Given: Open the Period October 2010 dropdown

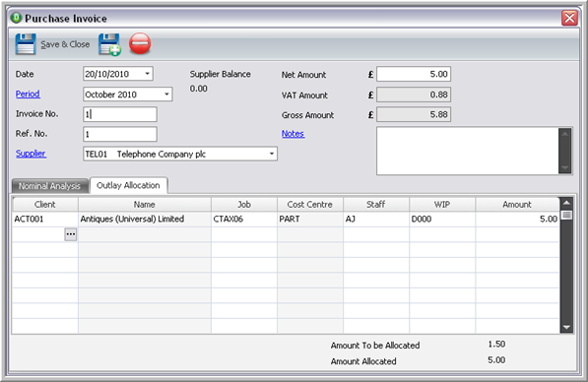Looking at the screenshot, I should 166,95.
